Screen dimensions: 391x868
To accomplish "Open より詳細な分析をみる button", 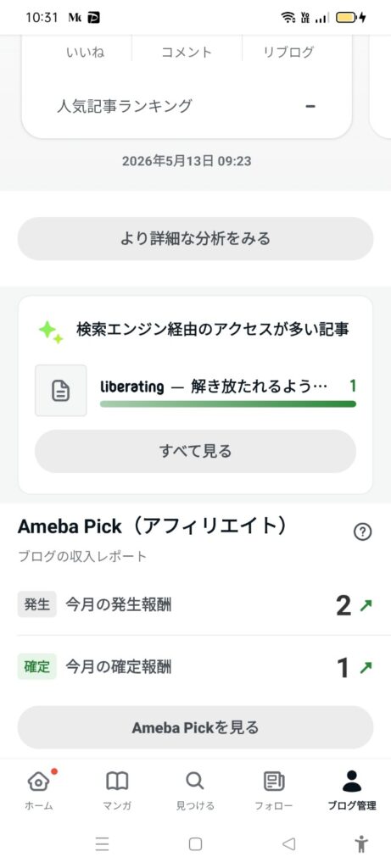I will tap(195, 238).
